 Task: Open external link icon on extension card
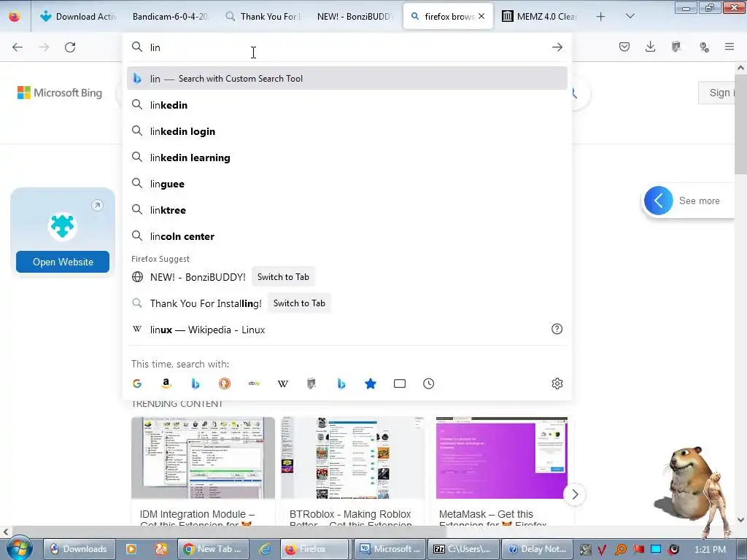click(x=97, y=205)
